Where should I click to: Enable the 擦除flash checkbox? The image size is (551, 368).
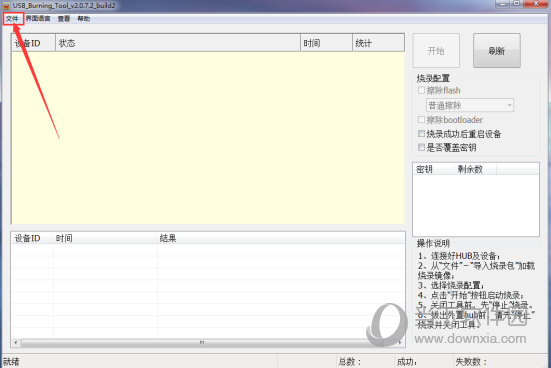(421, 90)
